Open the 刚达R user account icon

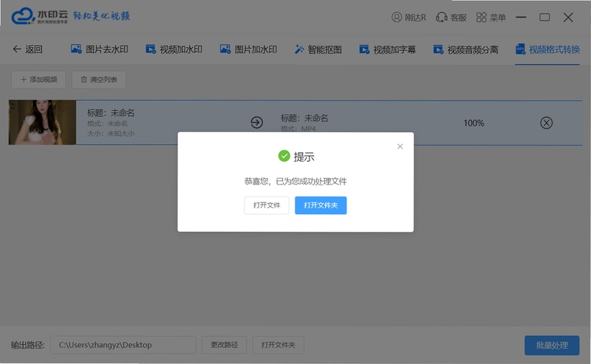tap(397, 17)
